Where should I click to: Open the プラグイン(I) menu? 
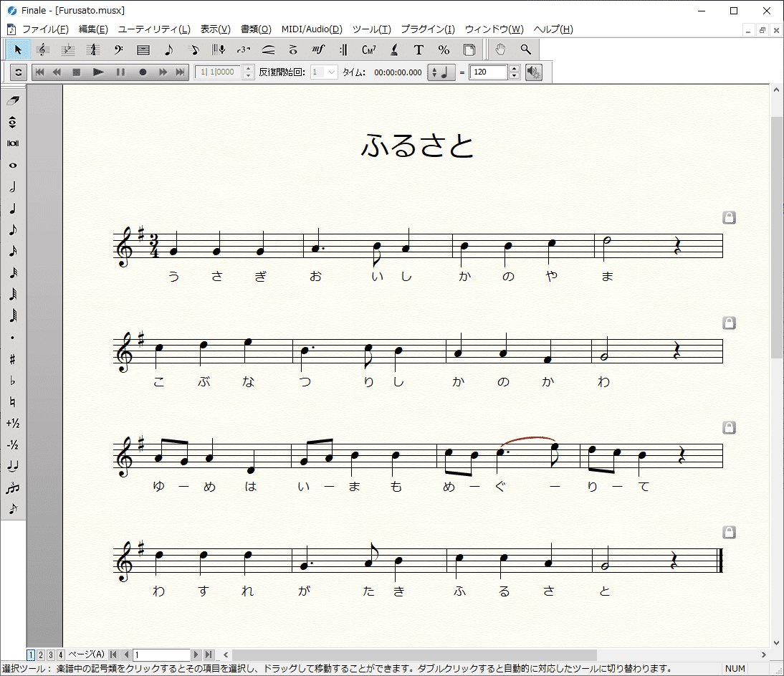coord(428,29)
